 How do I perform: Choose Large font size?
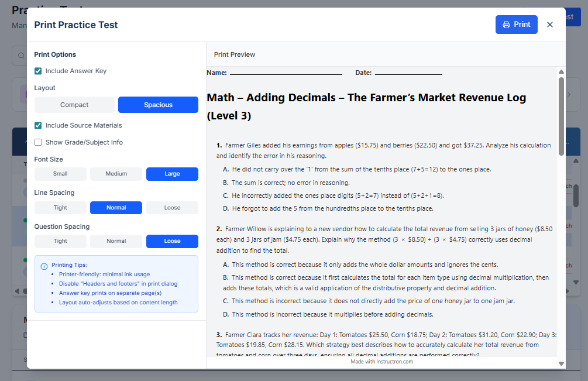(172, 174)
